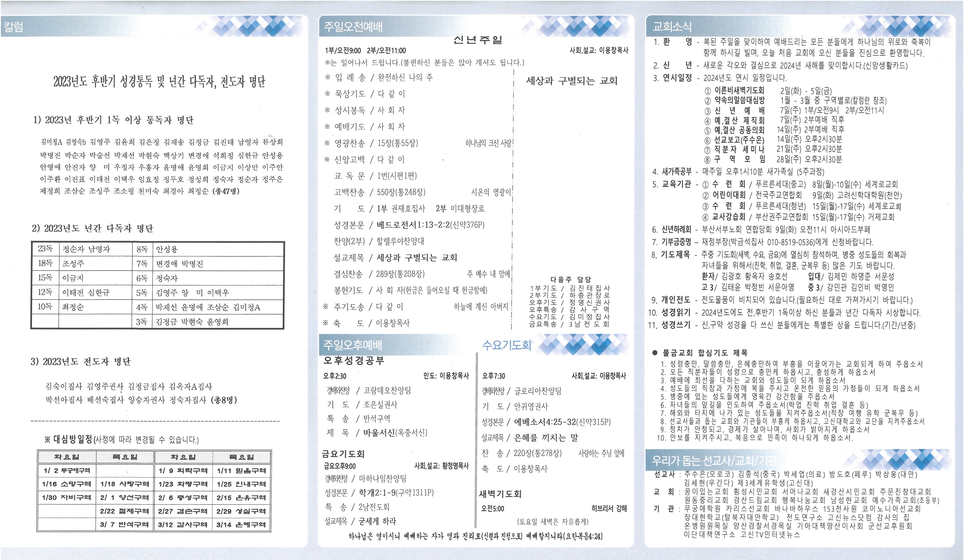Click the 23독 table cell
The height and width of the screenshot is (560, 966).
pos(45,249)
